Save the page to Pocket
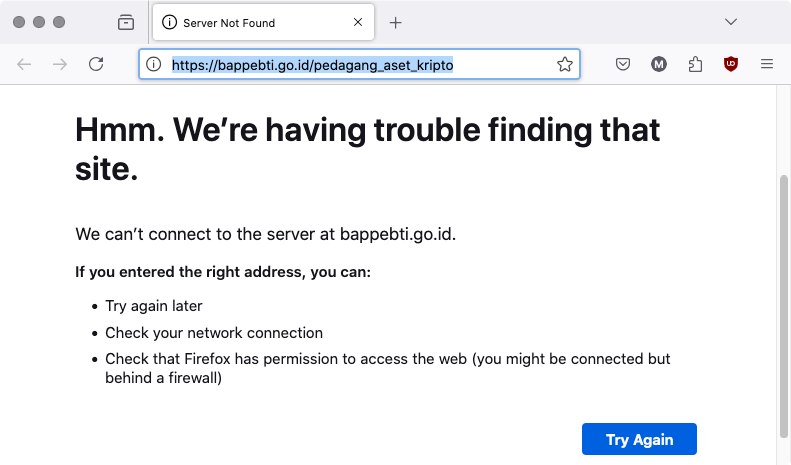Viewport: 791px width, 465px height. coord(623,64)
